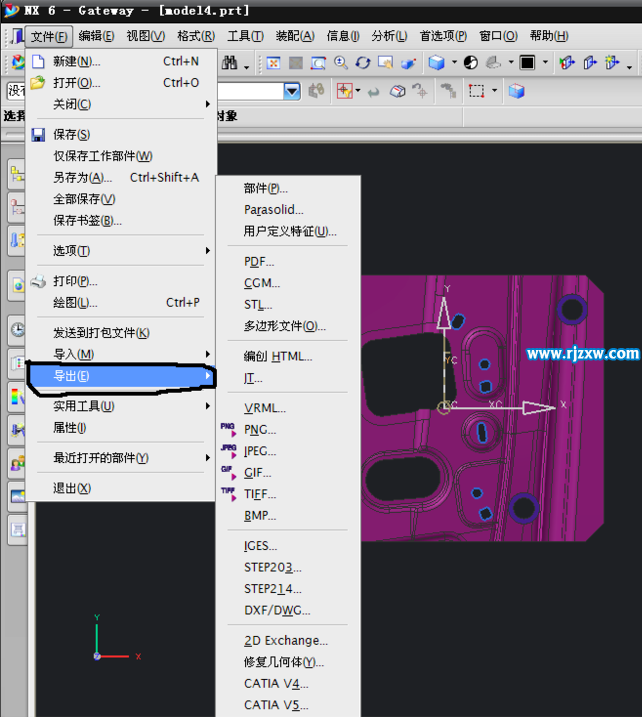Choose CATIA V4... export entry
Screen dimensions: 642x717
[x=276, y=684]
